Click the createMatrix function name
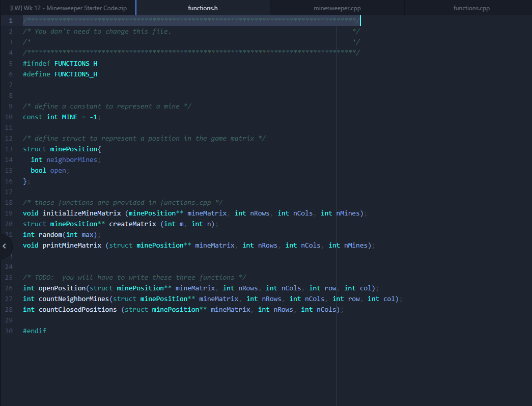This screenshot has height=406, width=532. pyautogui.click(x=132, y=224)
